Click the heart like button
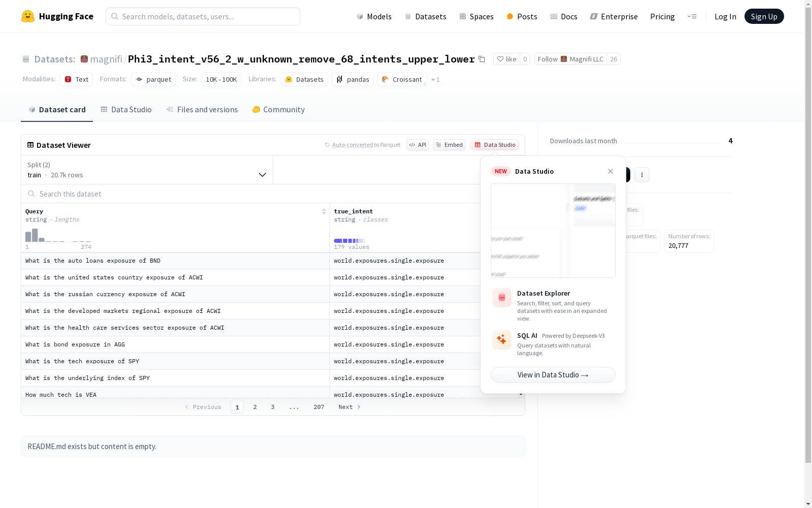The image size is (812, 508). [x=506, y=59]
